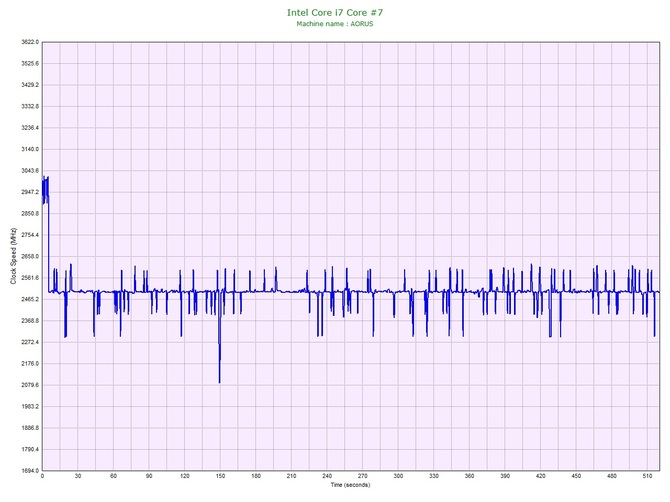
Task: Click the chart title "Intel Core i7 Core #7"
Action: 335,12
